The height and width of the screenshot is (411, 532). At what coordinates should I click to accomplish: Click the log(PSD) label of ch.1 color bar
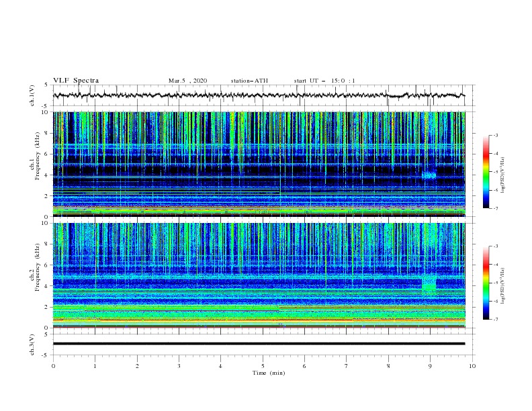tap(503, 175)
